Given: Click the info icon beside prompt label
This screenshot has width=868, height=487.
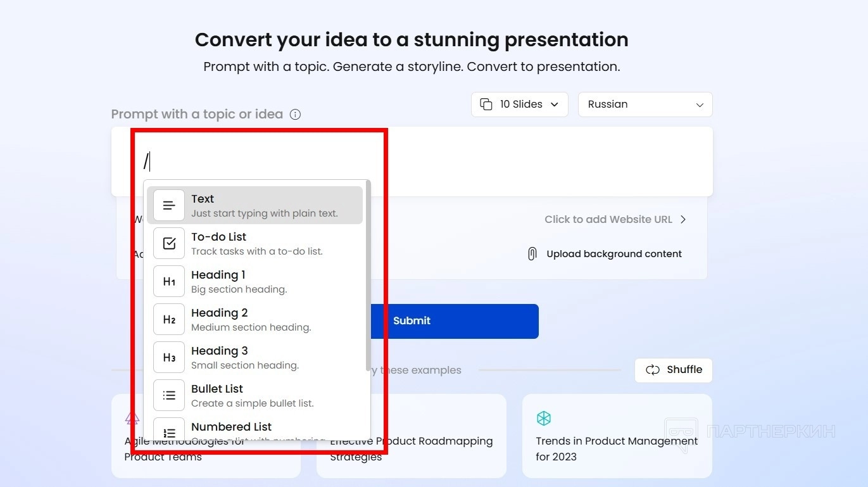Looking at the screenshot, I should (295, 115).
